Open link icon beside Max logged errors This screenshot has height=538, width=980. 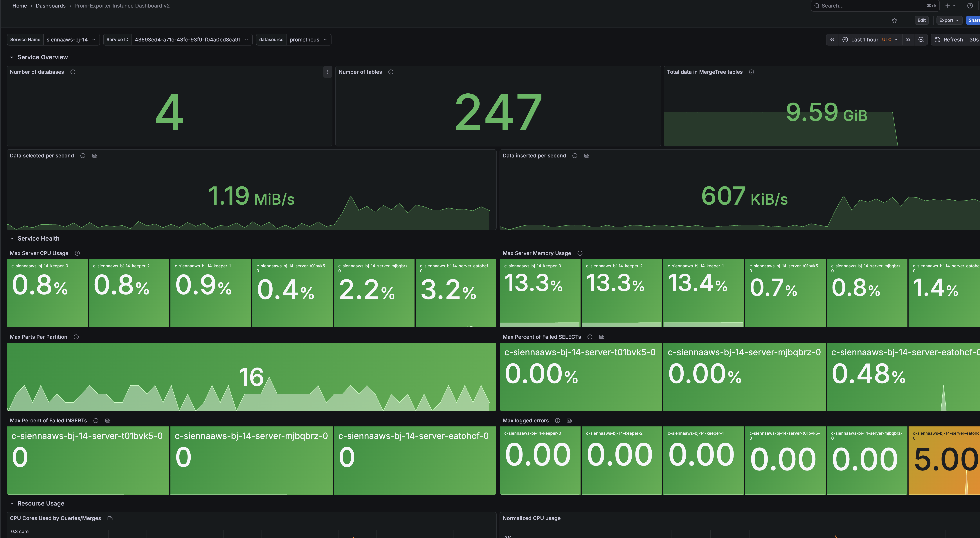(569, 421)
